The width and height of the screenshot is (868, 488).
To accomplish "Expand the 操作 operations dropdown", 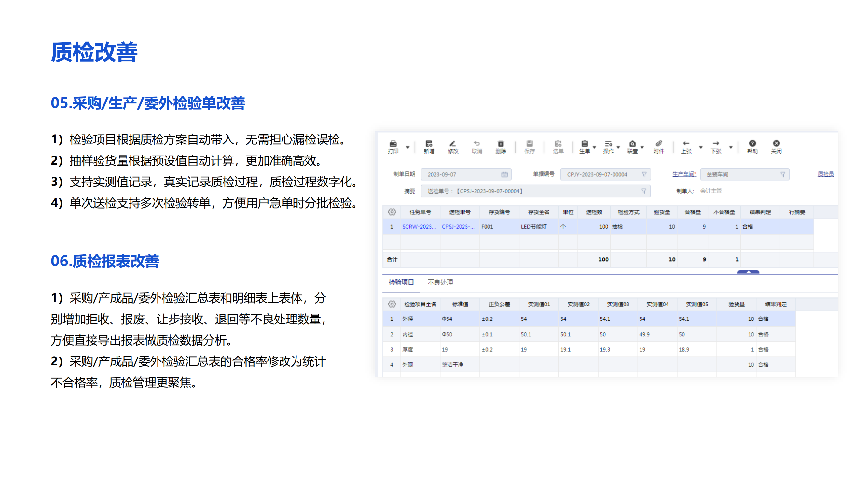I will [x=618, y=147].
